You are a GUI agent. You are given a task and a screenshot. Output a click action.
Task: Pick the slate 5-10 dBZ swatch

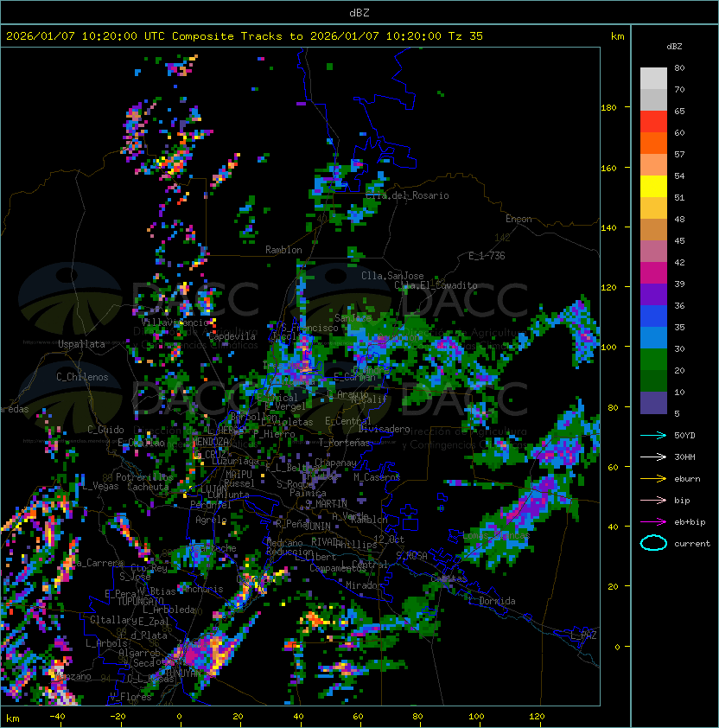[653, 403]
